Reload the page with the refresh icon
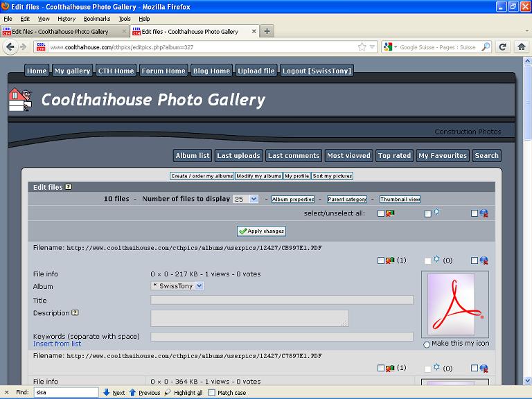532x399 pixels. click(503, 46)
